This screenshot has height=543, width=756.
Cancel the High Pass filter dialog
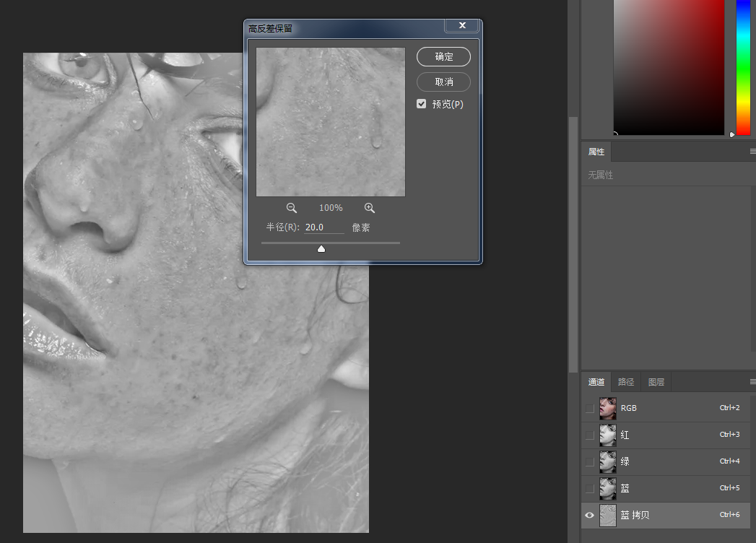(443, 82)
